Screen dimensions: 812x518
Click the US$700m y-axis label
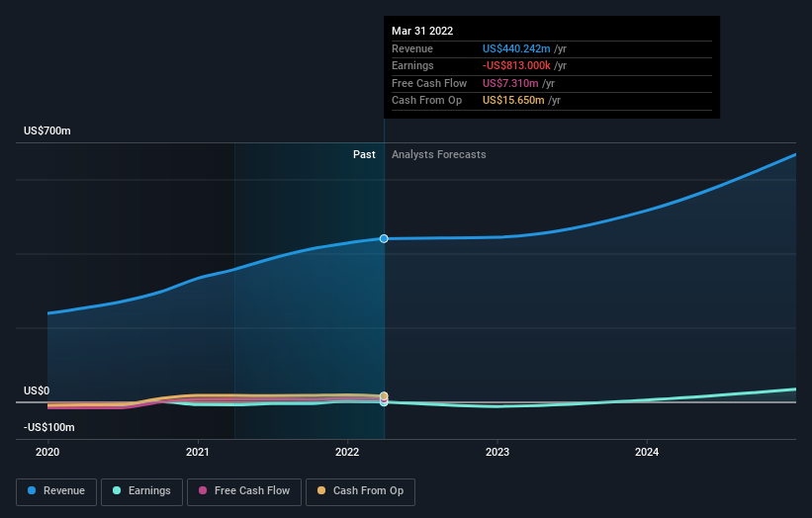(47, 130)
